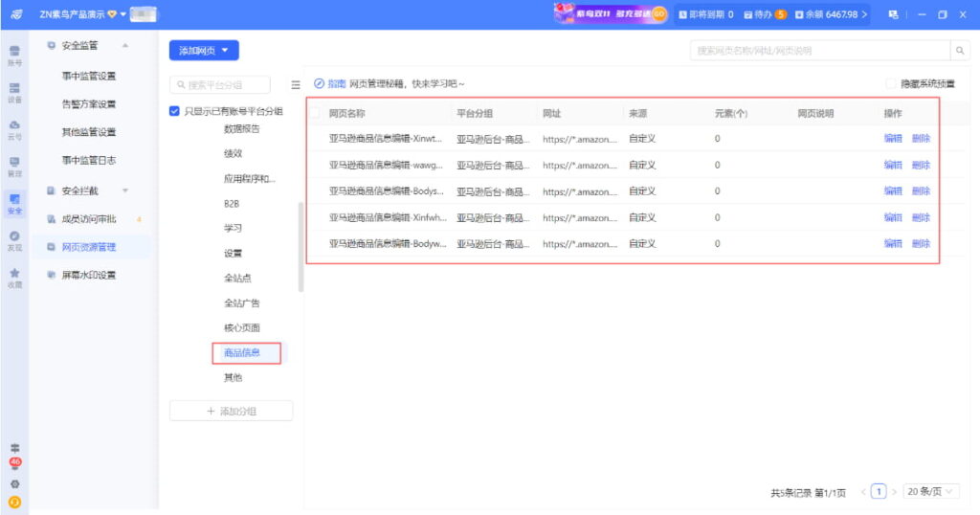The height and width of the screenshot is (515, 980).
Task: Open 其他监管设置 menu item
Action: (x=89, y=132)
